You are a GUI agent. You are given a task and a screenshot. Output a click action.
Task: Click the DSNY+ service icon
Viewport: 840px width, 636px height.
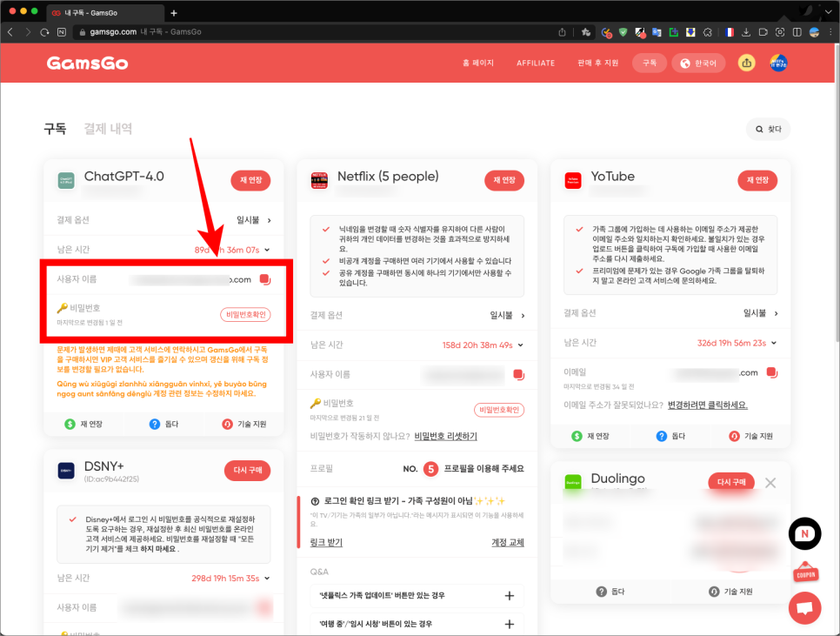66,470
